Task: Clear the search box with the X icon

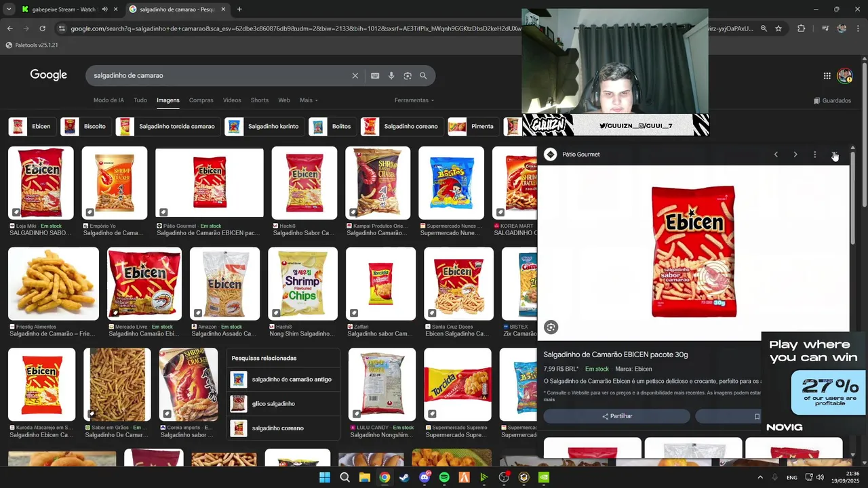Action: pyautogui.click(x=355, y=76)
